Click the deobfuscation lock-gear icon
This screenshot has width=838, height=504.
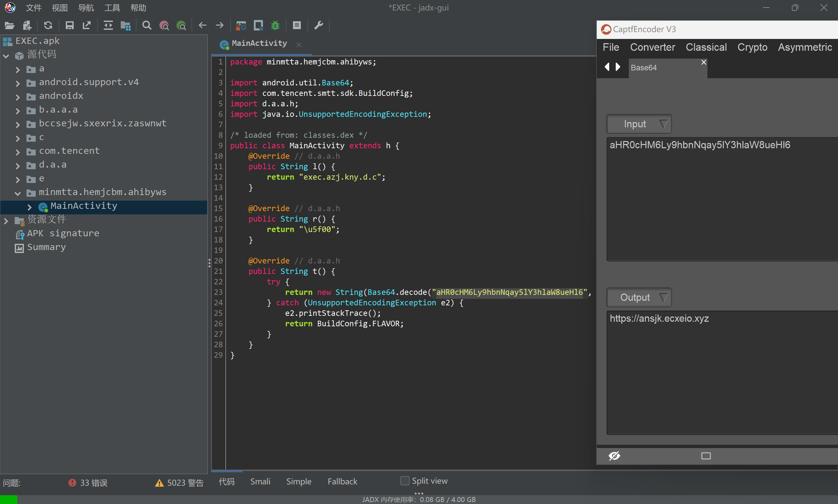(241, 26)
